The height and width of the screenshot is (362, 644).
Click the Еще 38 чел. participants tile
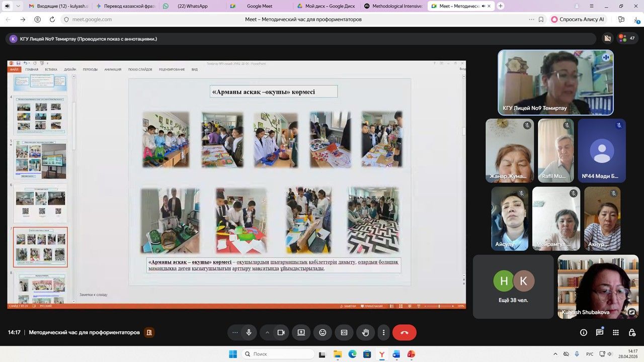(513, 287)
